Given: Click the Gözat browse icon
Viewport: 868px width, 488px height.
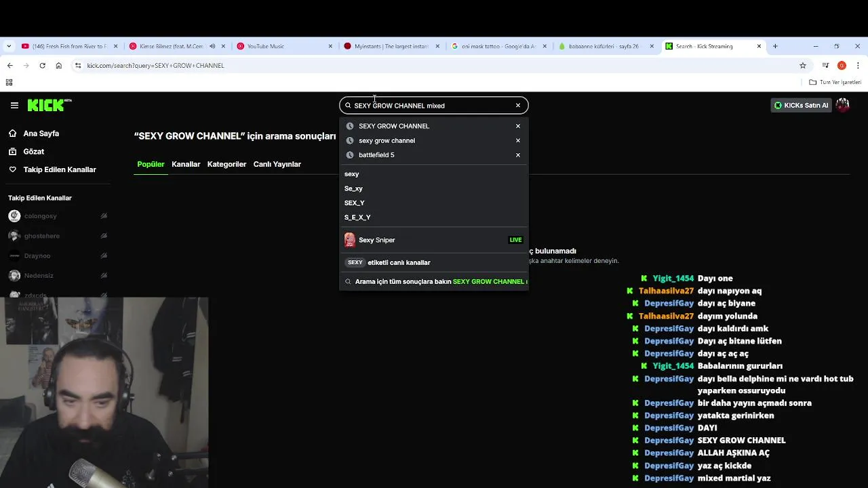Looking at the screenshot, I should tap(12, 152).
